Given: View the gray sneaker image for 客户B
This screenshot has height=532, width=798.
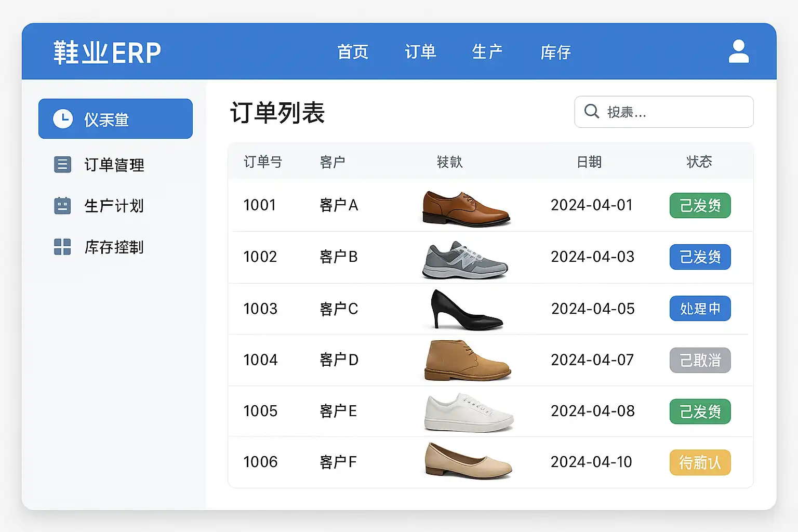Looking at the screenshot, I should pos(465,259).
